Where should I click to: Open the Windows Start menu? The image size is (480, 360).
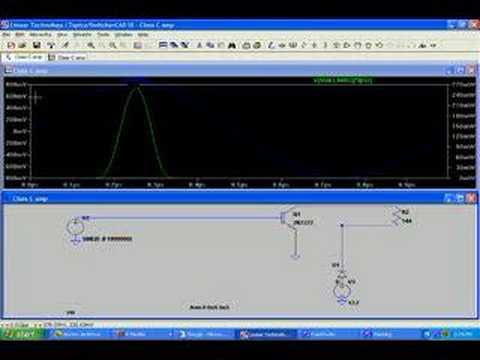(x=22, y=334)
